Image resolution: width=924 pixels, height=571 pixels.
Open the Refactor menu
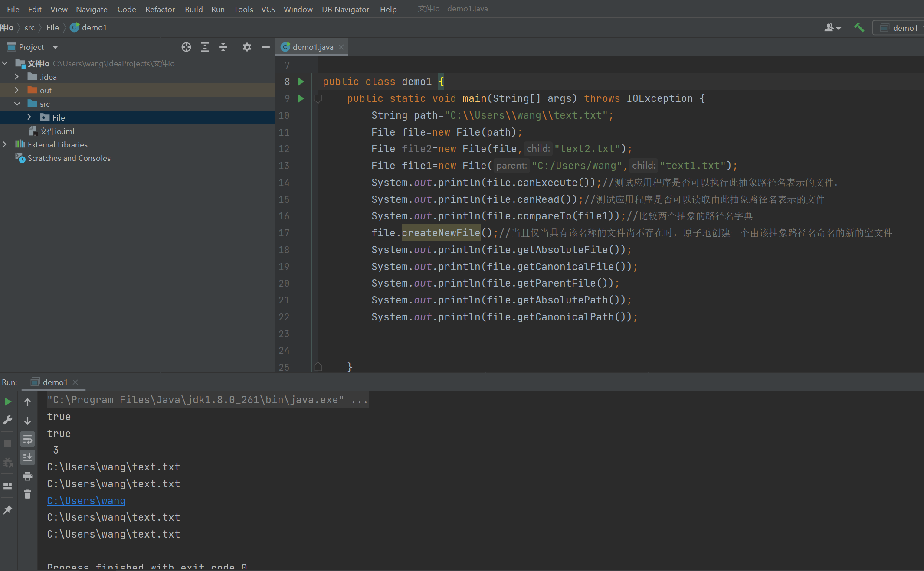(160, 9)
